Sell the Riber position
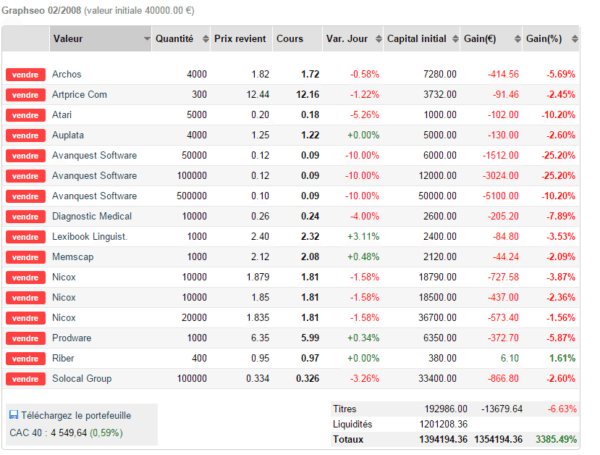 26,359
